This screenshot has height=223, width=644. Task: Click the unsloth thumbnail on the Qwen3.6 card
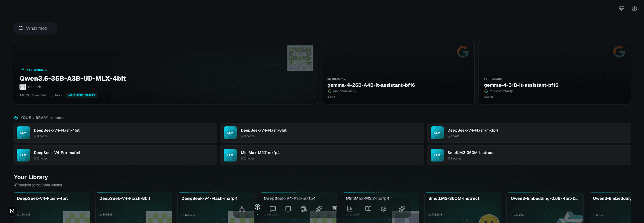click(300, 58)
